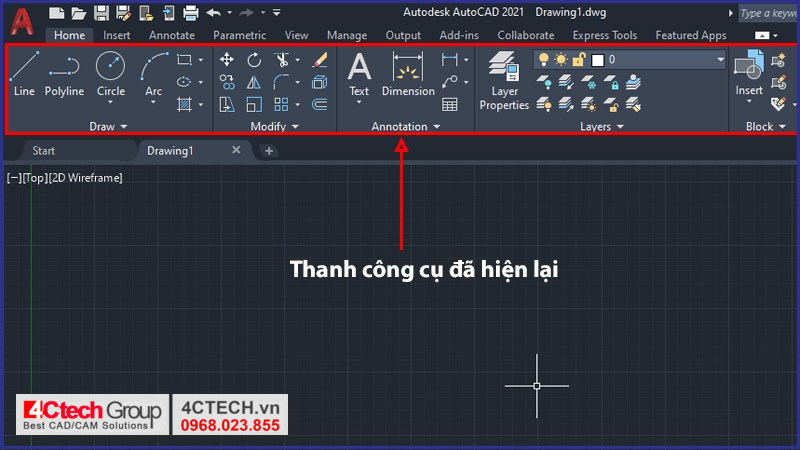The width and height of the screenshot is (800, 450).
Task: Click the [2D Wireframe] visual style label
Action: 86,178
